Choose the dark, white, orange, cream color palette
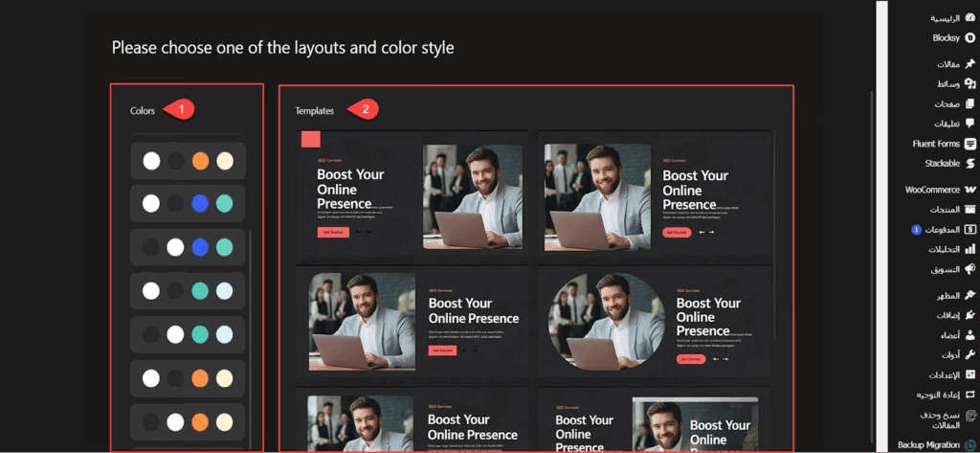 tap(188, 422)
